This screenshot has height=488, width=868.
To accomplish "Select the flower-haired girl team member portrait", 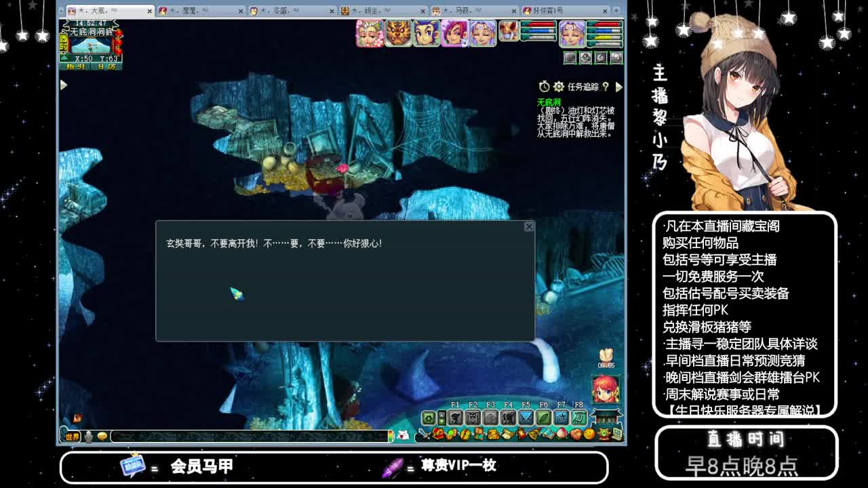I will 370,33.
